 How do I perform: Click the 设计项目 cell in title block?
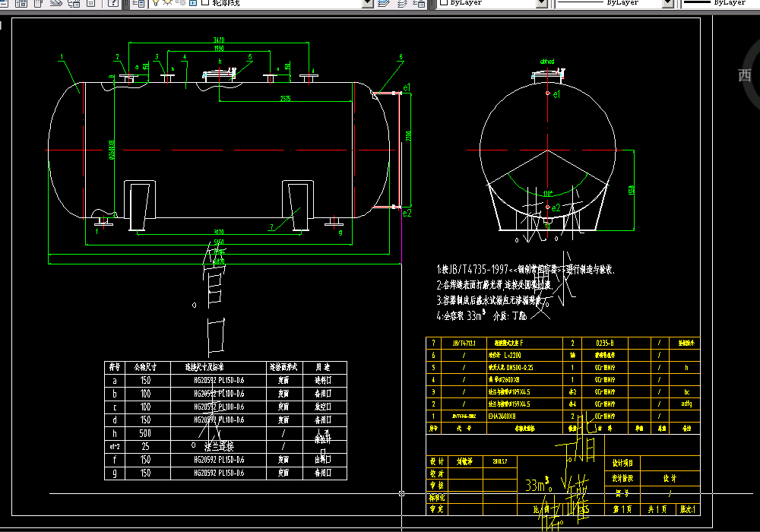click(x=627, y=462)
